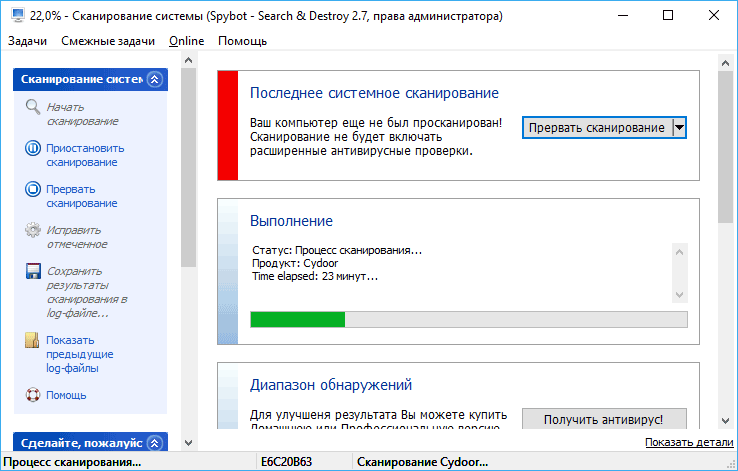Open dropdown arrow beside Прервать сканирование button
This screenshot has height=471, width=738.
point(679,128)
